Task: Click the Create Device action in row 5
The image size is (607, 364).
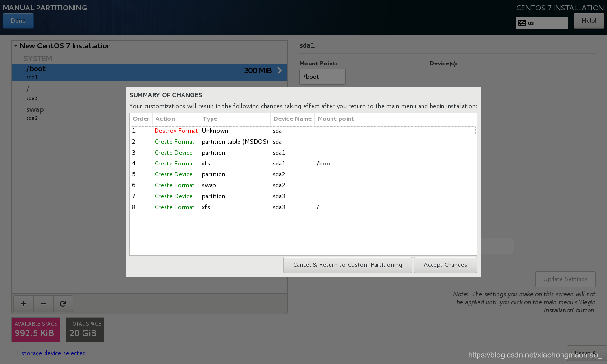Action: [174, 174]
